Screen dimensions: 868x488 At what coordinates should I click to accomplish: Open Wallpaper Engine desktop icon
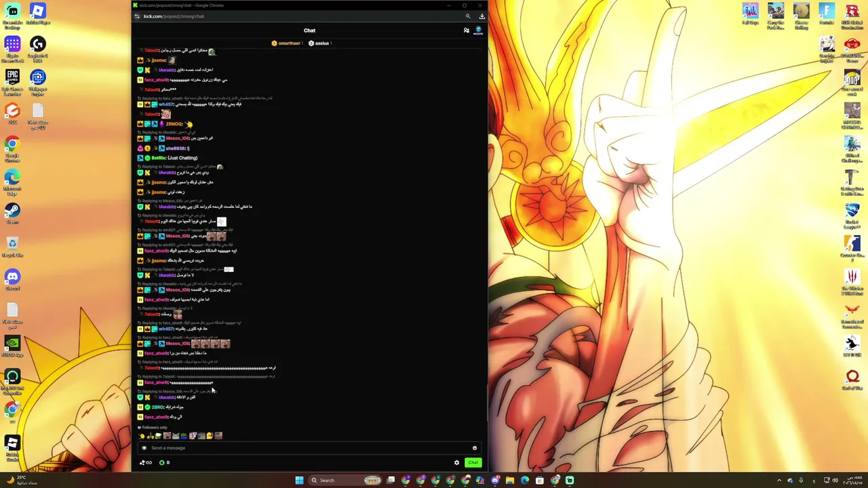[38, 82]
